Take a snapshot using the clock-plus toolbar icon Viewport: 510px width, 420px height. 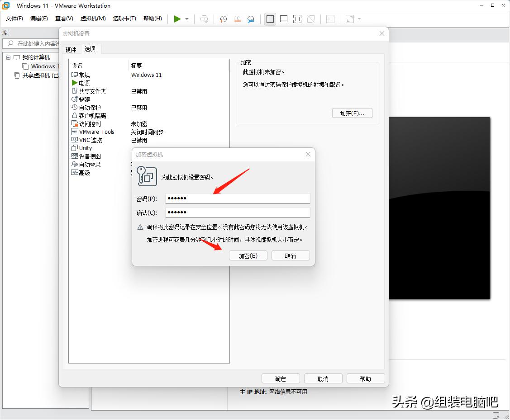[x=223, y=19]
